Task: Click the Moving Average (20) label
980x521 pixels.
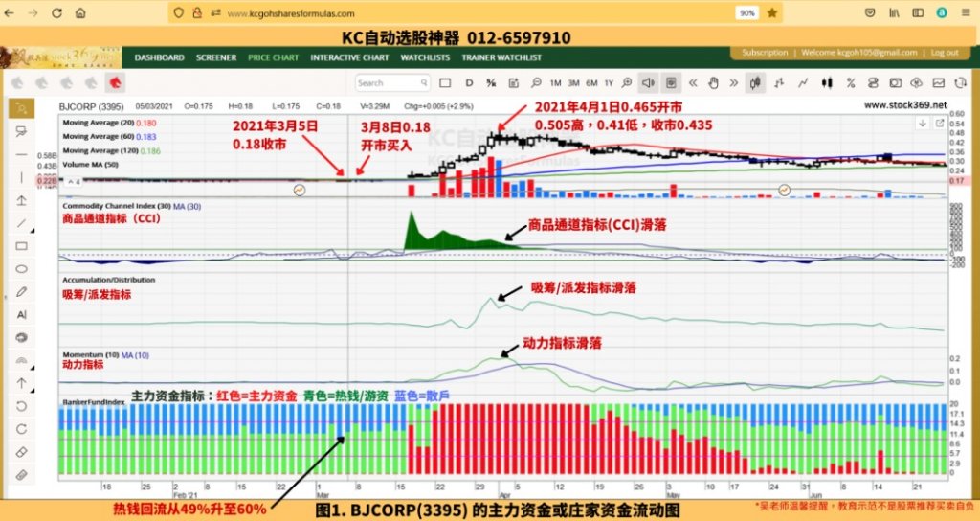Action: (x=99, y=123)
